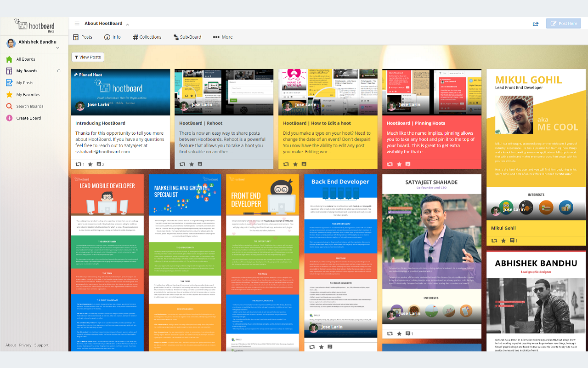Open the More menu tab

click(x=223, y=37)
